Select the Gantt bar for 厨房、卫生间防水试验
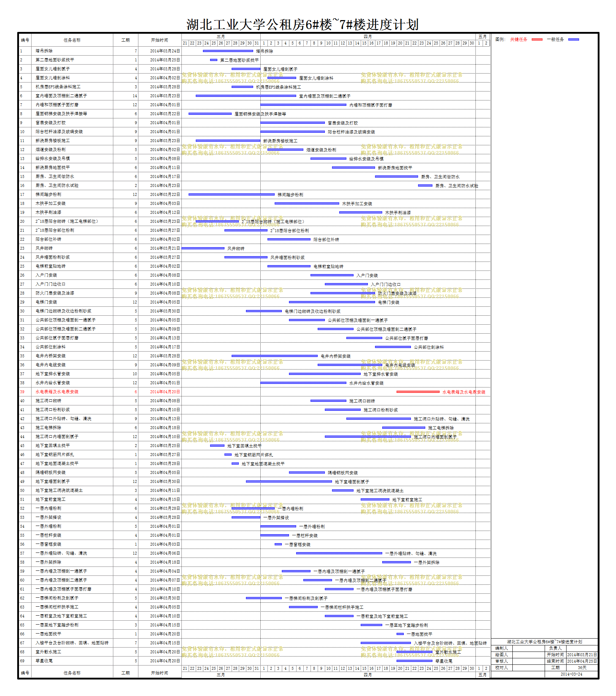Screen dimensions: 616x696 pyautogui.click(x=425, y=185)
